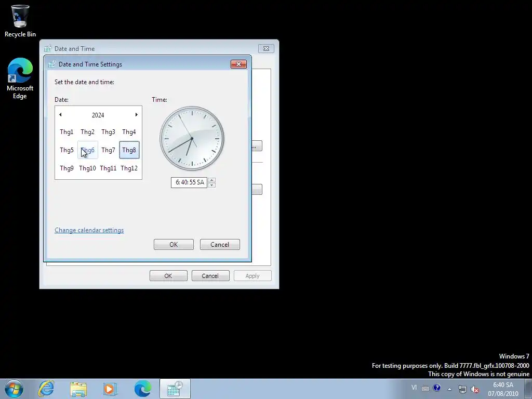This screenshot has width=532, height=399.
Task: Click the blue help icon in tray
Action: (436, 388)
